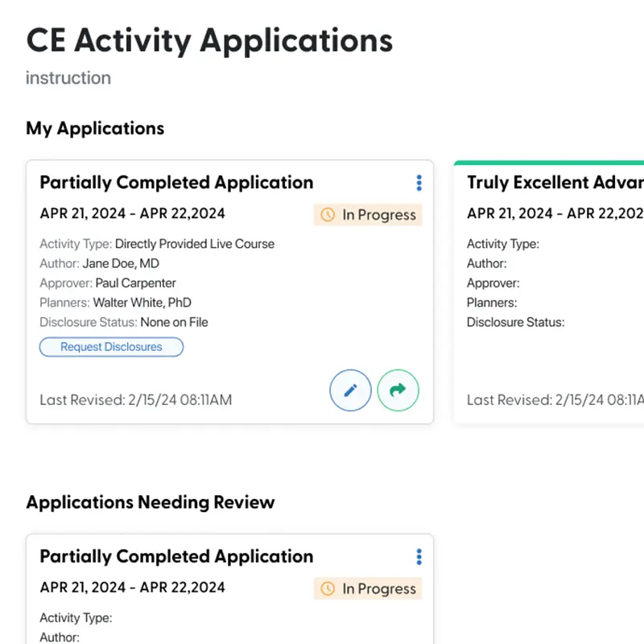Click the 'None on File' disclosure status
This screenshot has height=644, width=644.
click(x=174, y=322)
